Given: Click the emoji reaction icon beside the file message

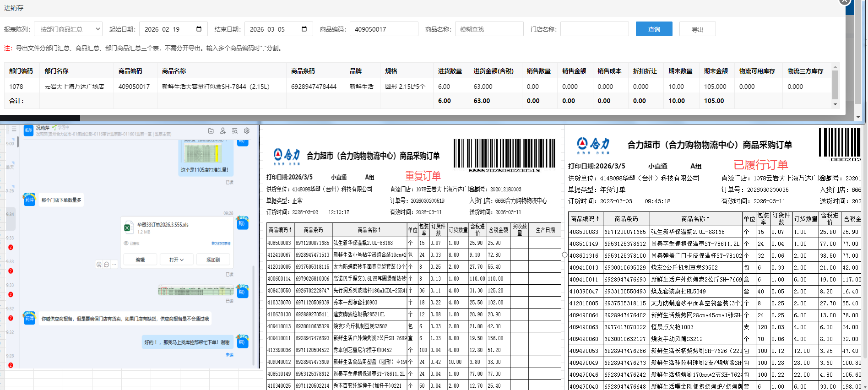Looking at the screenshot, I should [99, 265].
